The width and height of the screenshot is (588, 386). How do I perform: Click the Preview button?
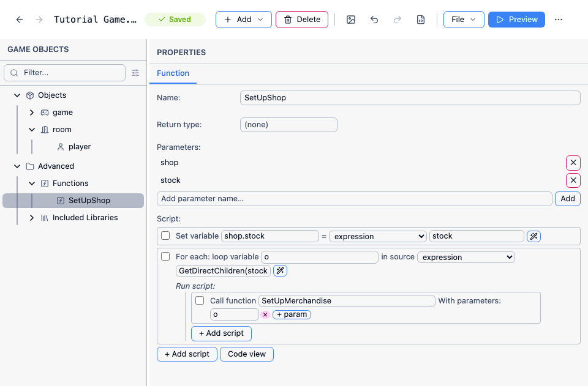(516, 20)
